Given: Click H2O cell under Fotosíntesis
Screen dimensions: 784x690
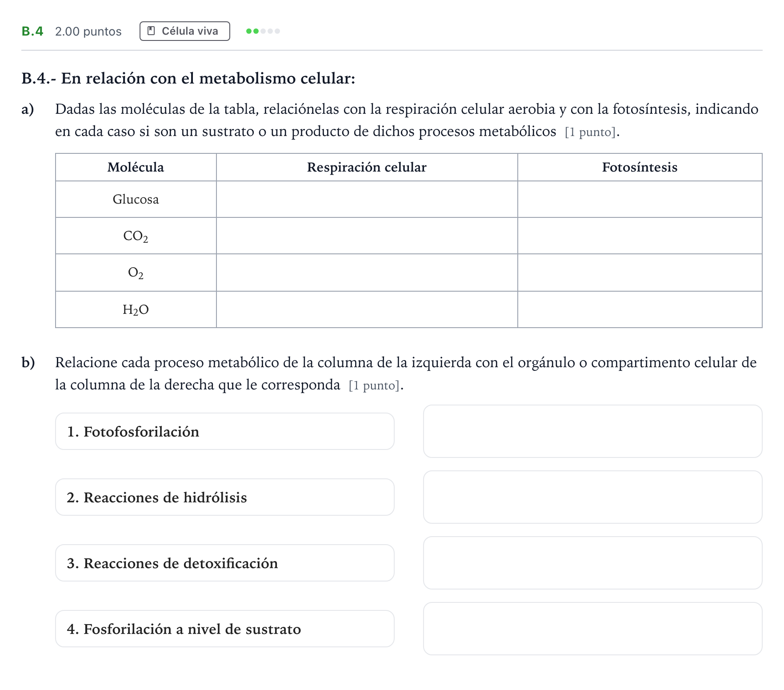Looking at the screenshot, I should (x=640, y=309).
